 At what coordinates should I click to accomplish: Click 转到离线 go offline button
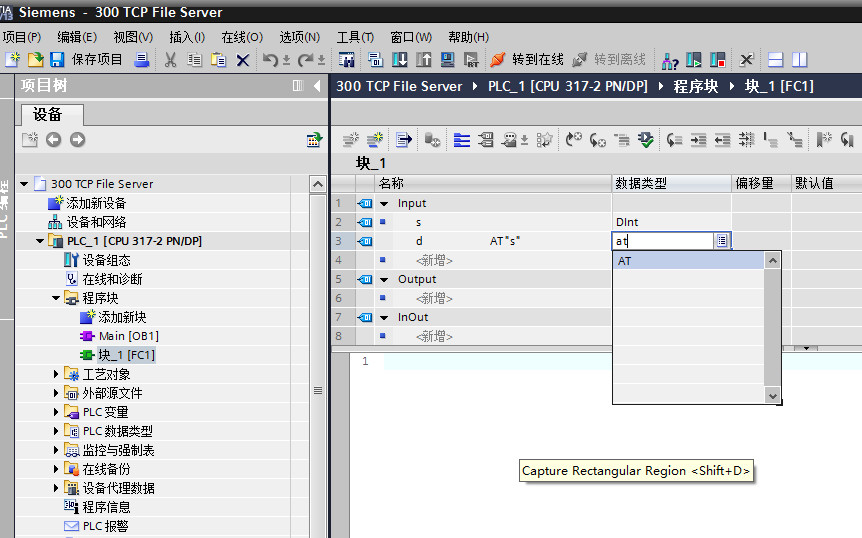point(609,59)
